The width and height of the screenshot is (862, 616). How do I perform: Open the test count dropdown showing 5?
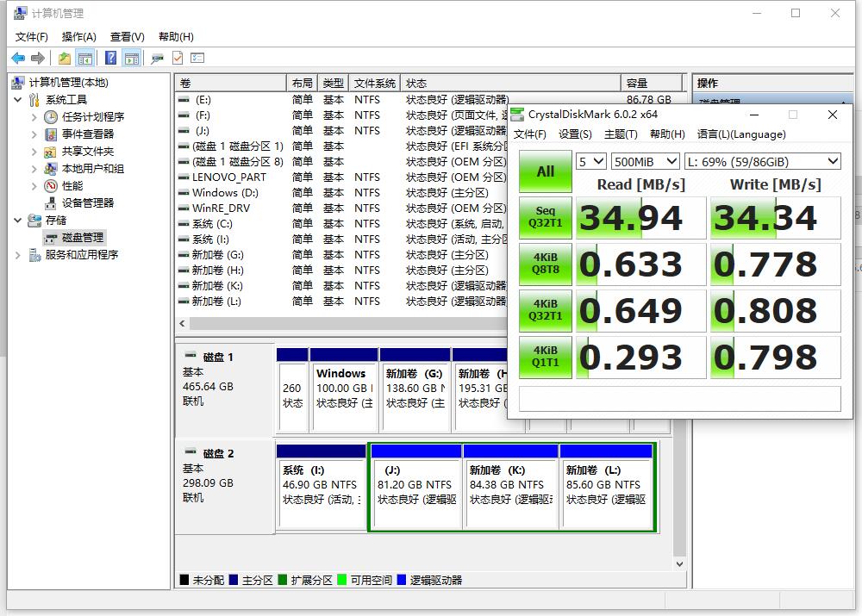[x=591, y=162]
